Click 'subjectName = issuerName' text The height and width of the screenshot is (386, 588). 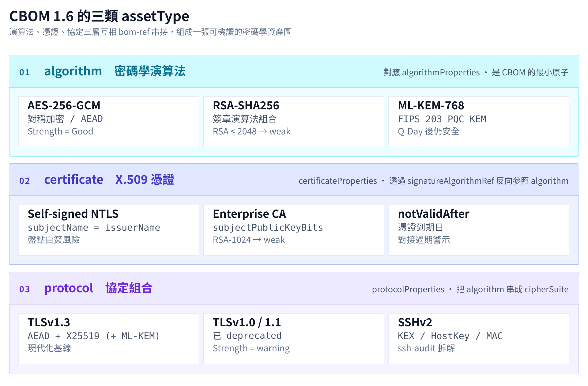pos(94,228)
